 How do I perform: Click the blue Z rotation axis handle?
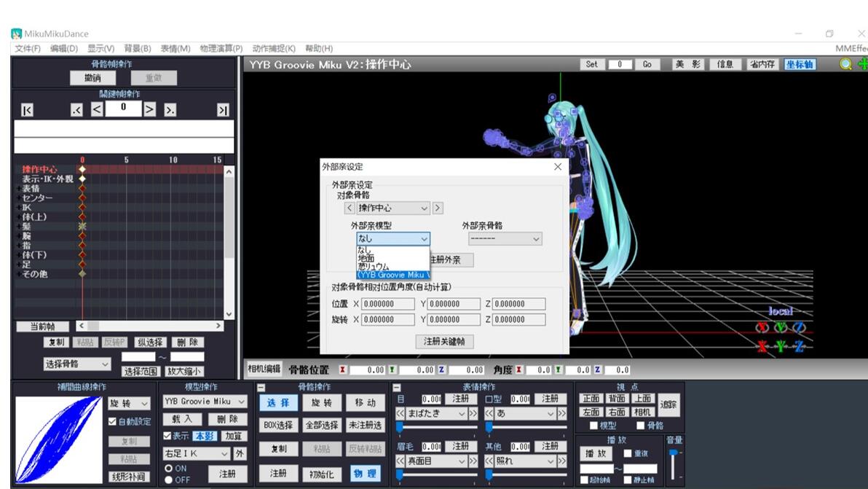click(x=799, y=327)
